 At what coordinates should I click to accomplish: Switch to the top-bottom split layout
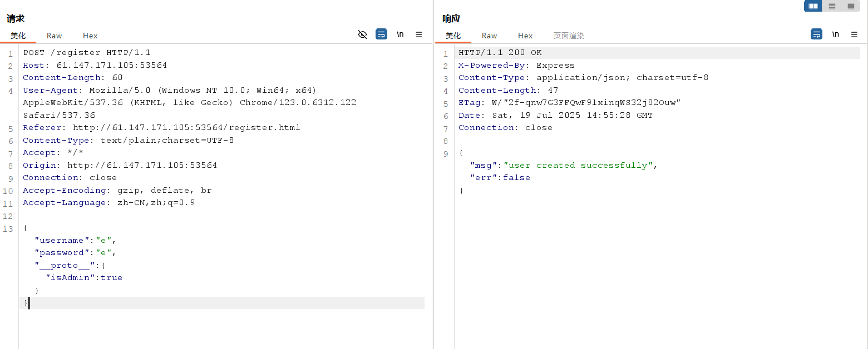pyautogui.click(x=832, y=6)
